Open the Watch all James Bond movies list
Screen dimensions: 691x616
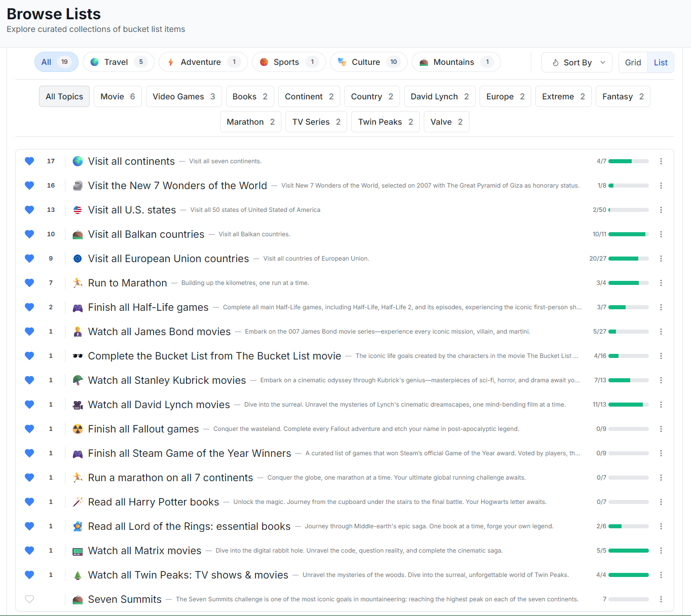click(159, 332)
